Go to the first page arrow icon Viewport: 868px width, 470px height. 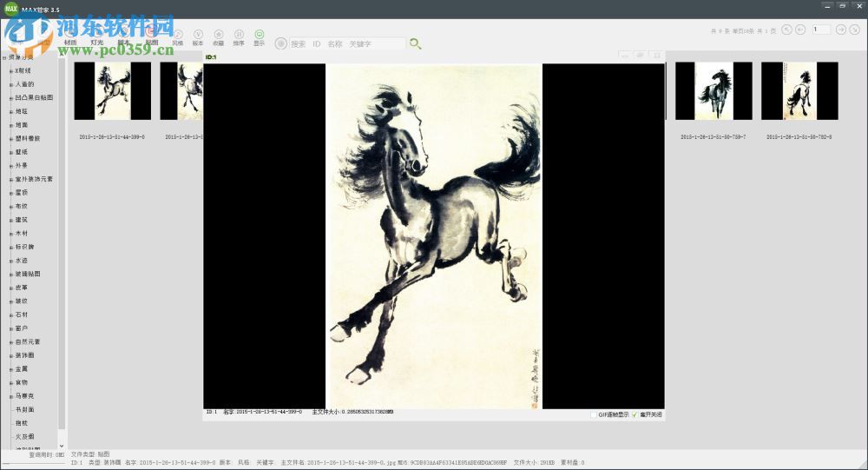[x=786, y=30]
